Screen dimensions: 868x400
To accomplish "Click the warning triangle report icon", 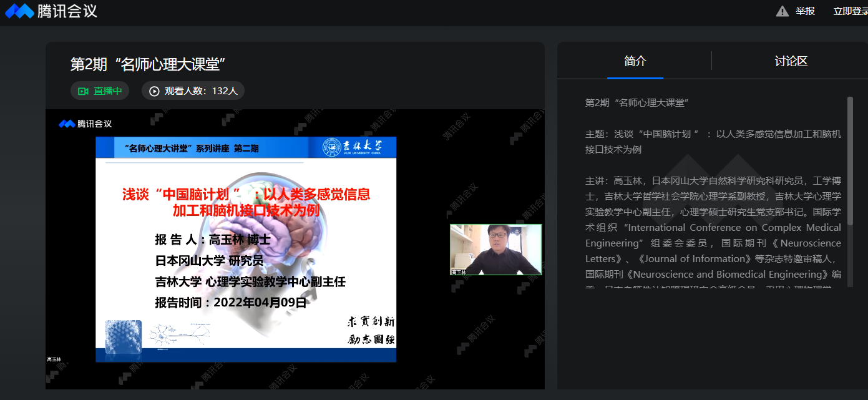I will [x=782, y=11].
